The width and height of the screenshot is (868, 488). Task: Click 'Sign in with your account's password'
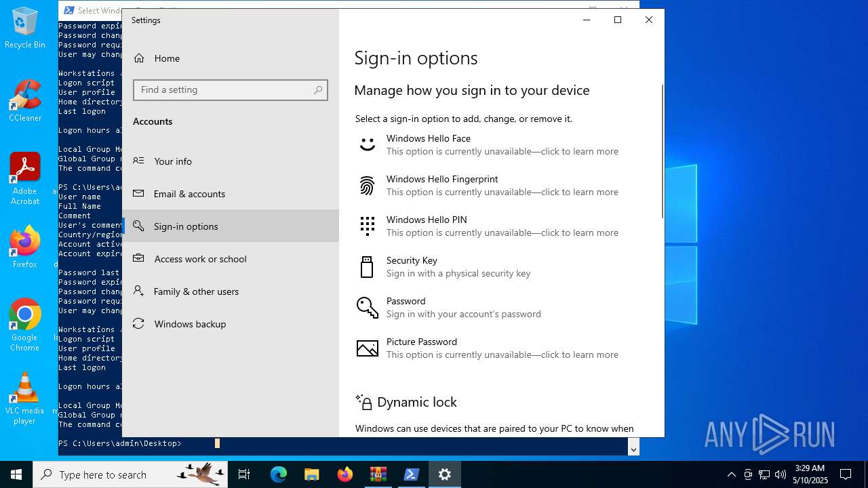(464, 314)
